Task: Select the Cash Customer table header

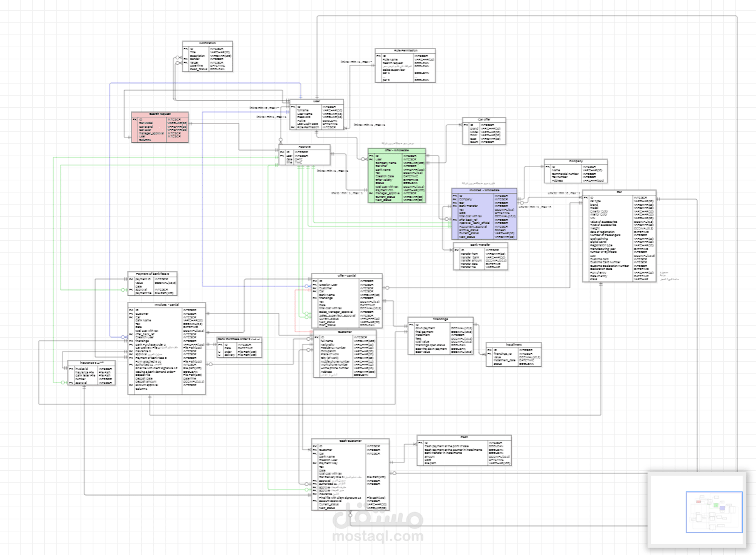Action: tap(350, 441)
